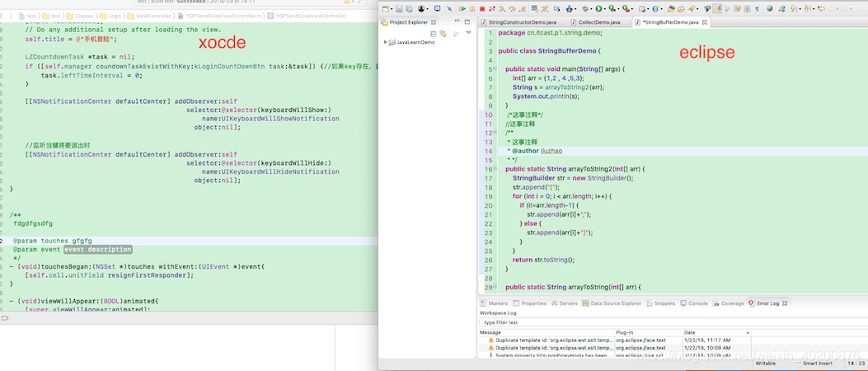Toggle Block Selection mode
The width and height of the screenshot is (868, 371).
[x=748, y=9]
